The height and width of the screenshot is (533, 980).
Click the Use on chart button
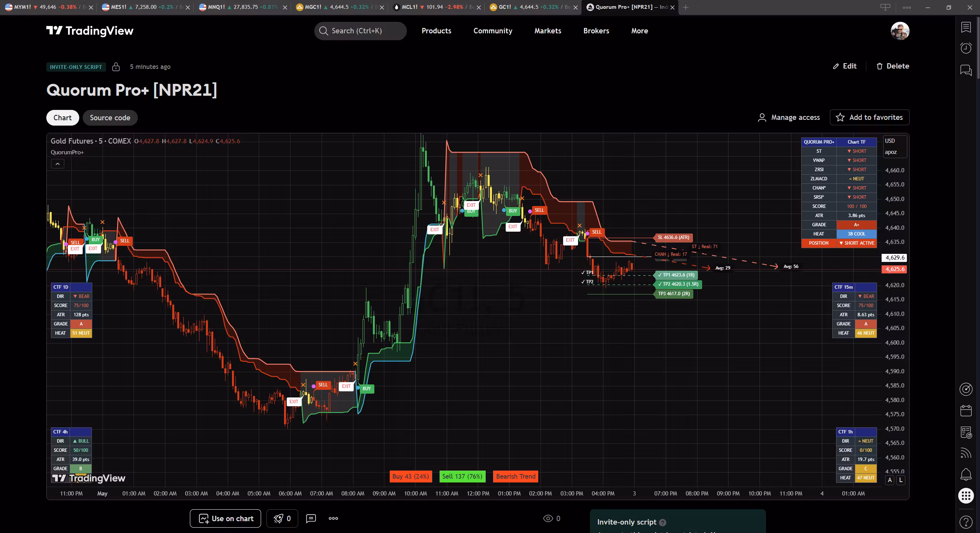tap(225, 518)
